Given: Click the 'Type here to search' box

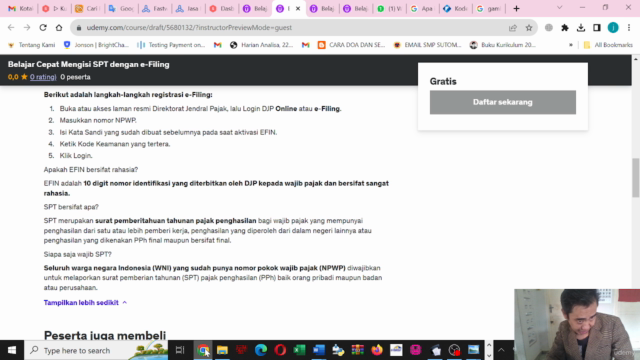Looking at the screenshot, I should pyautogui.click(x=96, y=350).
